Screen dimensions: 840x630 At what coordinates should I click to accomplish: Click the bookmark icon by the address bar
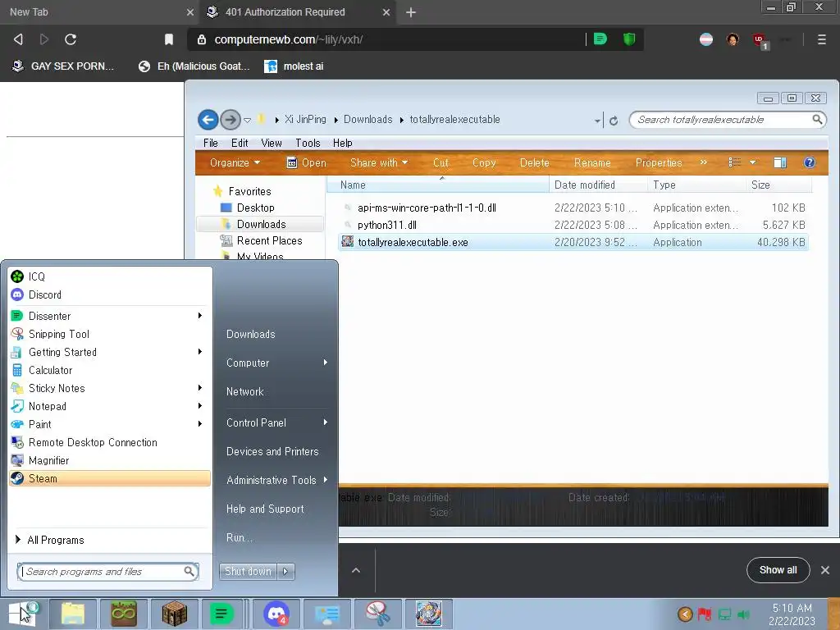(169, 39)
